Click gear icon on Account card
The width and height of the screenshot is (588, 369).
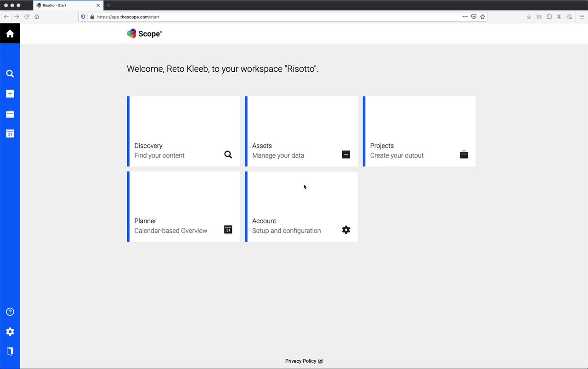point(346,230)
